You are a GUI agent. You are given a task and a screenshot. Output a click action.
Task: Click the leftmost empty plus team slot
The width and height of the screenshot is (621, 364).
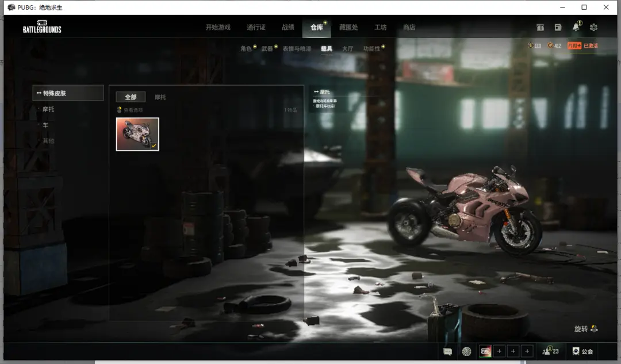pyautogui.click(x=500, y=351)
